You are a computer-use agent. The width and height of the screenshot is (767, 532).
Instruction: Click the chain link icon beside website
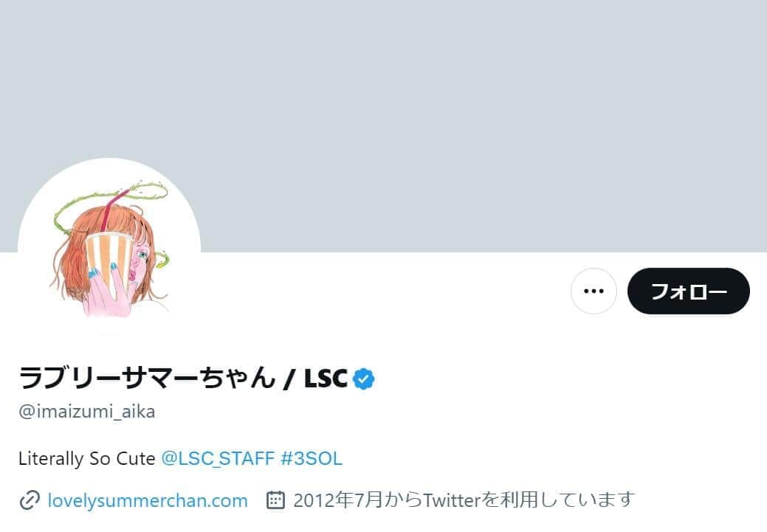coord(30,501)
